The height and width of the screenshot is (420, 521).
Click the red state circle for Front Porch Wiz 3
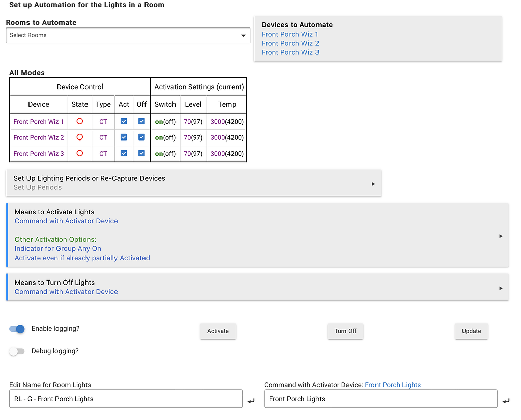[x=79, y=153]
